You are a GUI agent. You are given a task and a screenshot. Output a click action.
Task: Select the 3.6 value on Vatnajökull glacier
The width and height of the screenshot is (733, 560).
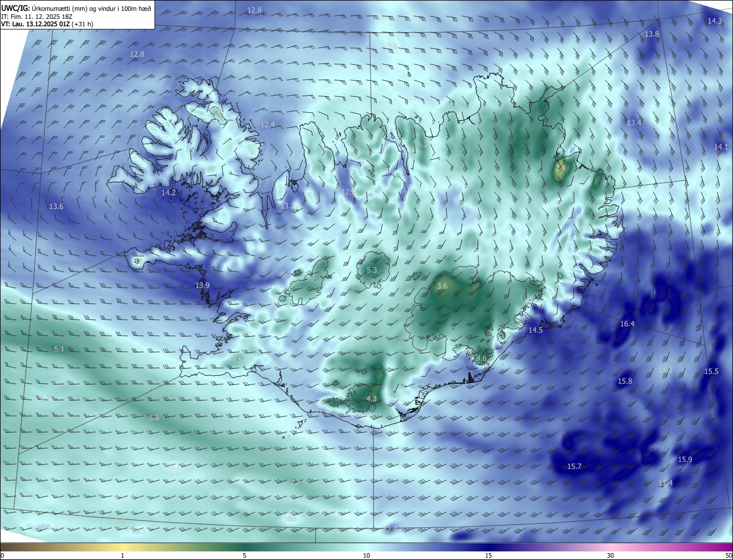442,286
